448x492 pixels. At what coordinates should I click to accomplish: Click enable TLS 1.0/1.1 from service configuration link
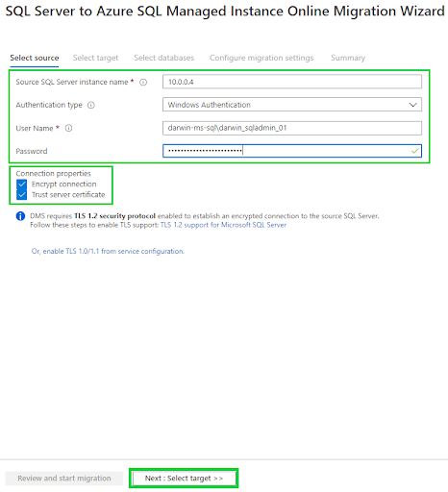click(108, 252)
